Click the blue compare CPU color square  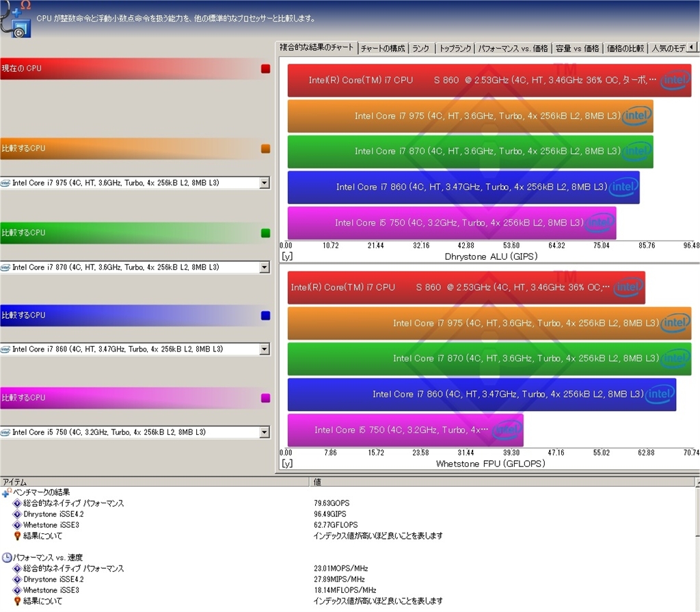click(x=266, y=315)
